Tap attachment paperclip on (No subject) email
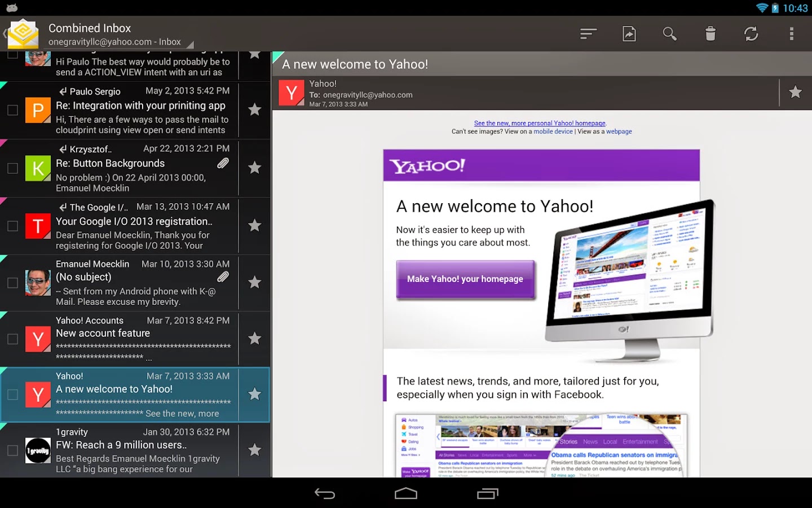Viewport: 812px width, 508px height. [223, 277]
